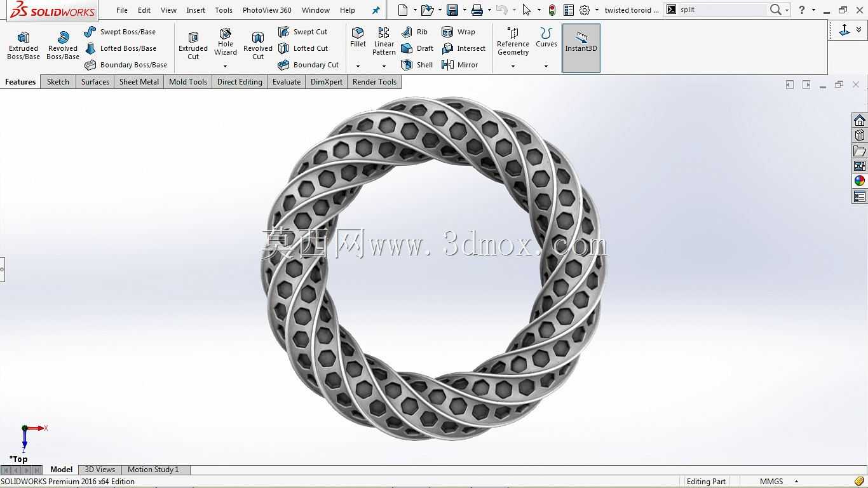Viewport: 868px width, 488px height.
Task: Start the Linear Pattern tool
Action: click(x=384, y=42)
